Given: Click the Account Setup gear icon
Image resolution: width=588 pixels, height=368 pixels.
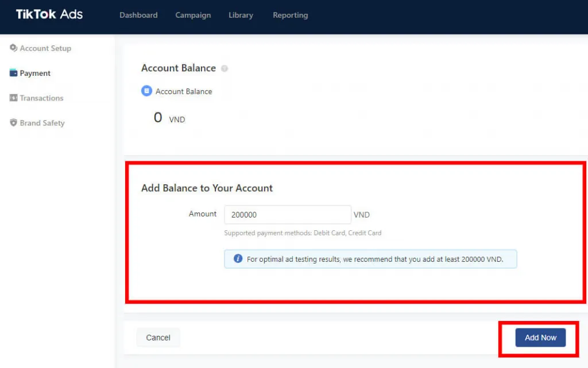Looking at the screenshot, I should pyautogui.click(x=14, y=48).
